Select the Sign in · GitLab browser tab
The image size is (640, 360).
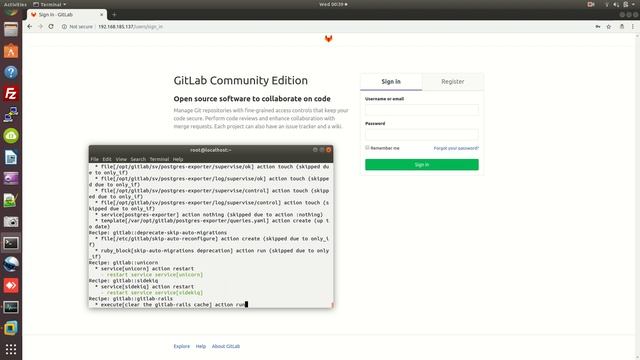67,15
